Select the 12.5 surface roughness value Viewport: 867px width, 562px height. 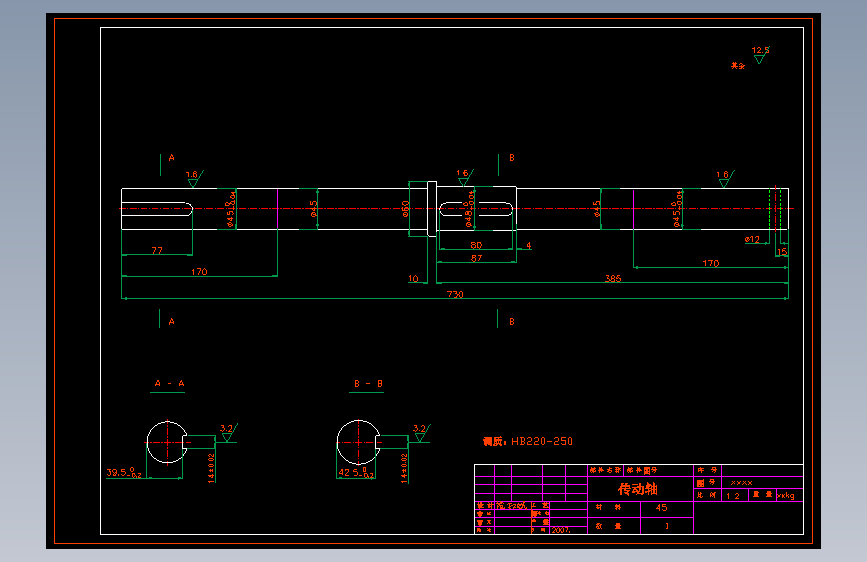coord(760,50)
